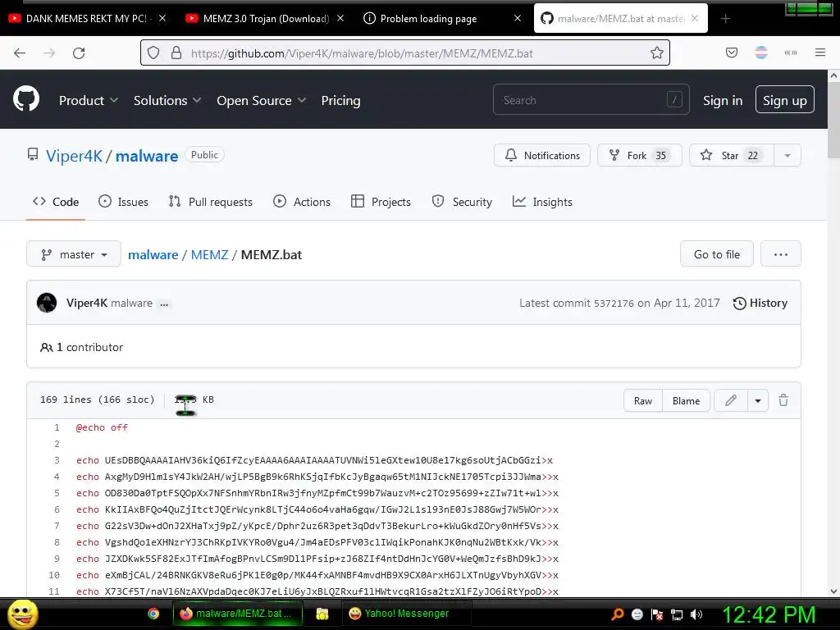The height and width of the screenshot is (630, 840).
Task: Switch to MEMZ 3.0 Trojan browser tab
Action: (266, 19)
